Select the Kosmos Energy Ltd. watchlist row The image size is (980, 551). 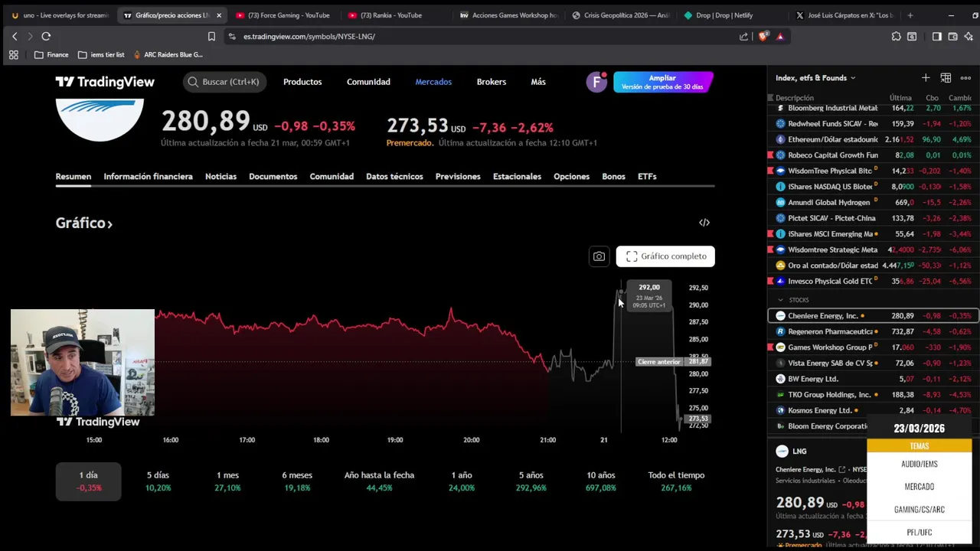(x=874, y=410)
